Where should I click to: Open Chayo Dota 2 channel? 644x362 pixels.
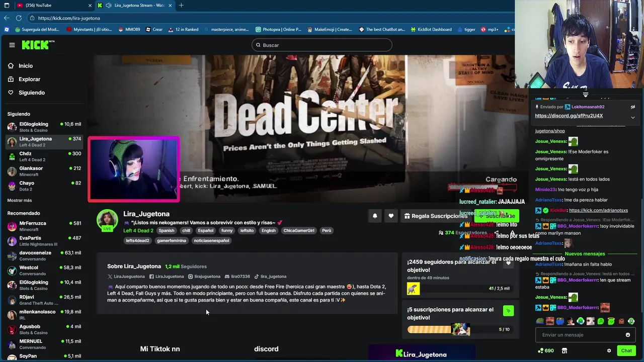(x=44, y=186)
